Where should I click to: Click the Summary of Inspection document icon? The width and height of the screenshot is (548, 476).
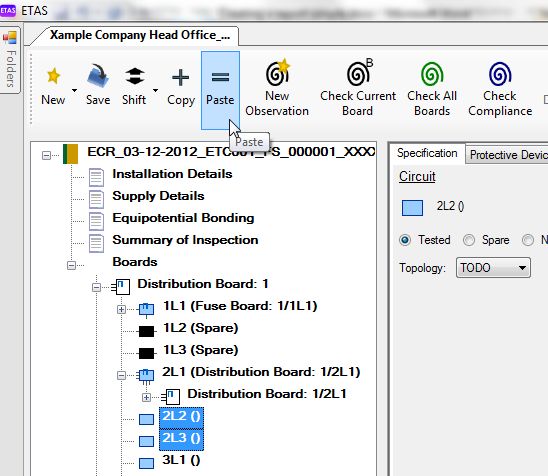click(x=96, y=243)
